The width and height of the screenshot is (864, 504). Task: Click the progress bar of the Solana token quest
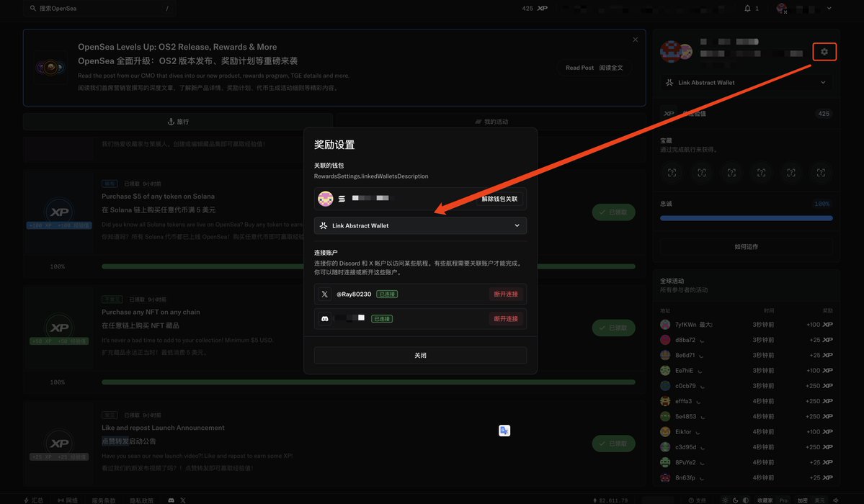[x=369, y=266]
